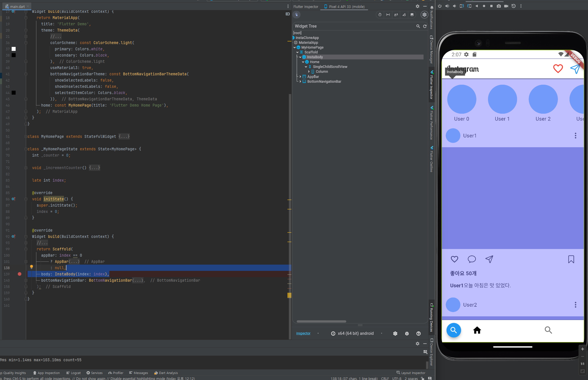Open Flutter Inspector settings gear
The height and width of the screenshot is (380, 588).
[424, 15]
